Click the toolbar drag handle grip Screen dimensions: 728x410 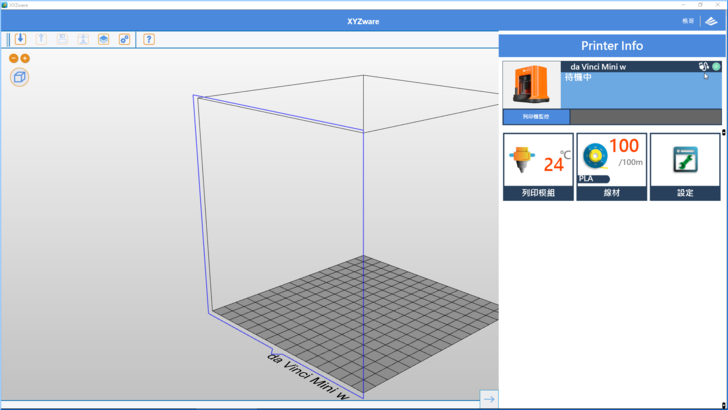(x=8, y=39)
